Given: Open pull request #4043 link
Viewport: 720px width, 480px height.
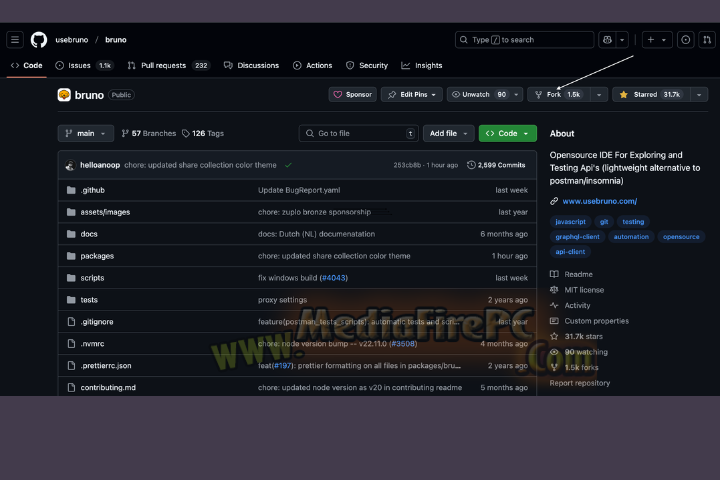Looking at the screenshot, I should point(334,278).
